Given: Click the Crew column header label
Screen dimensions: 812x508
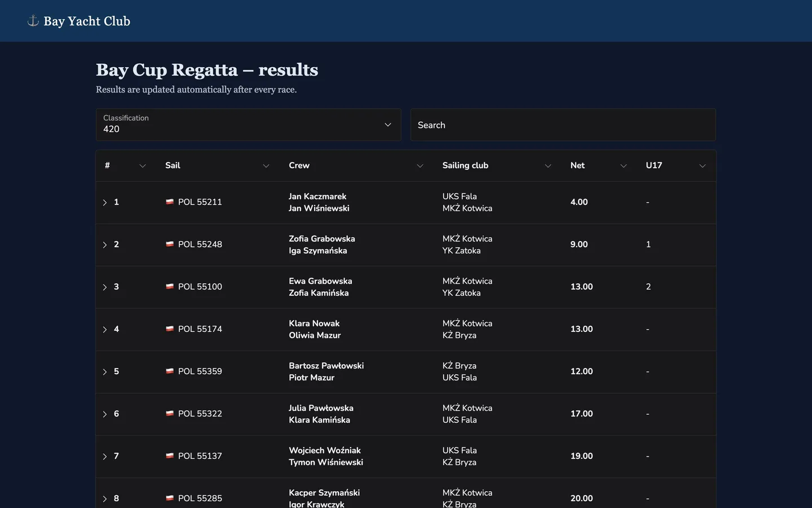Looking at the screenshot, I should (x=299, y=165).
